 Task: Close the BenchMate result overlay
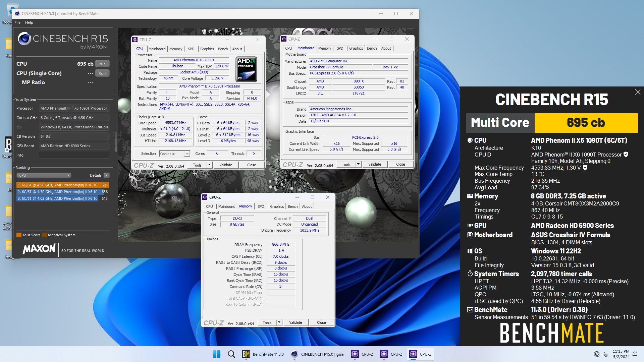click(638, 92)
